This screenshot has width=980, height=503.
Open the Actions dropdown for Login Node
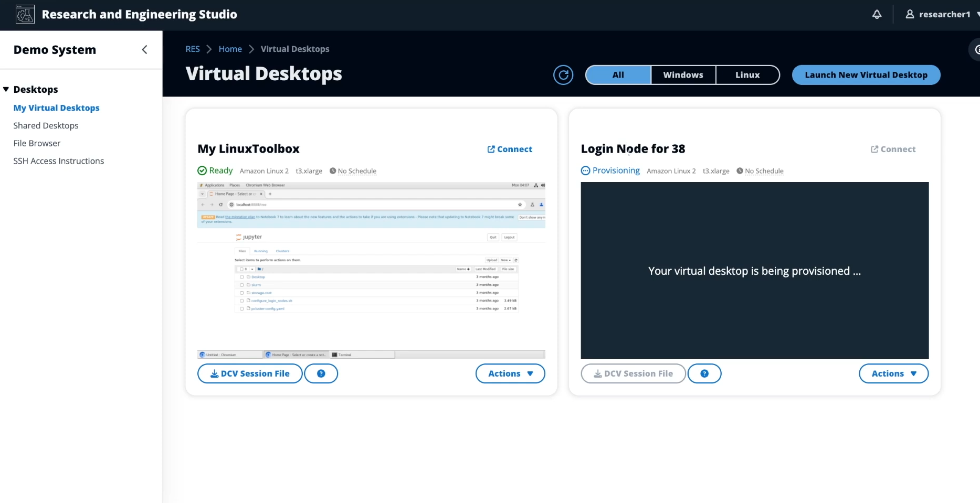click(x=893, y=373)
